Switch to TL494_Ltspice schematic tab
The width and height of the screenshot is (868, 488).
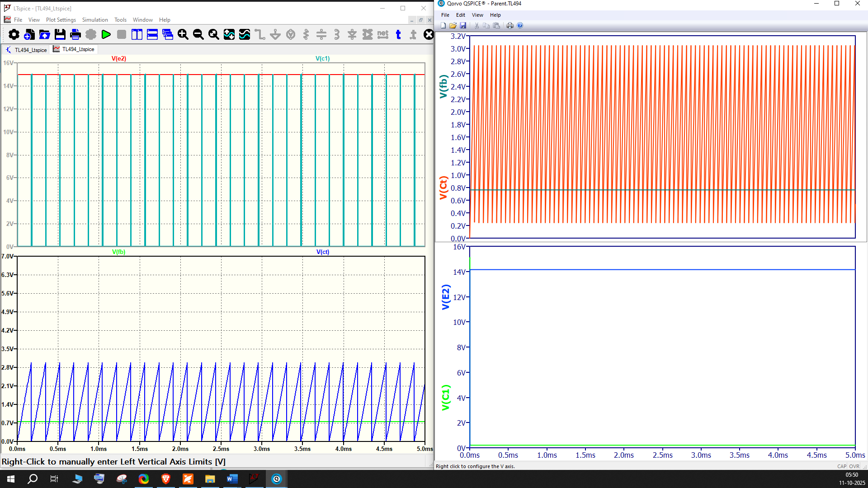[x=26, y=50]
